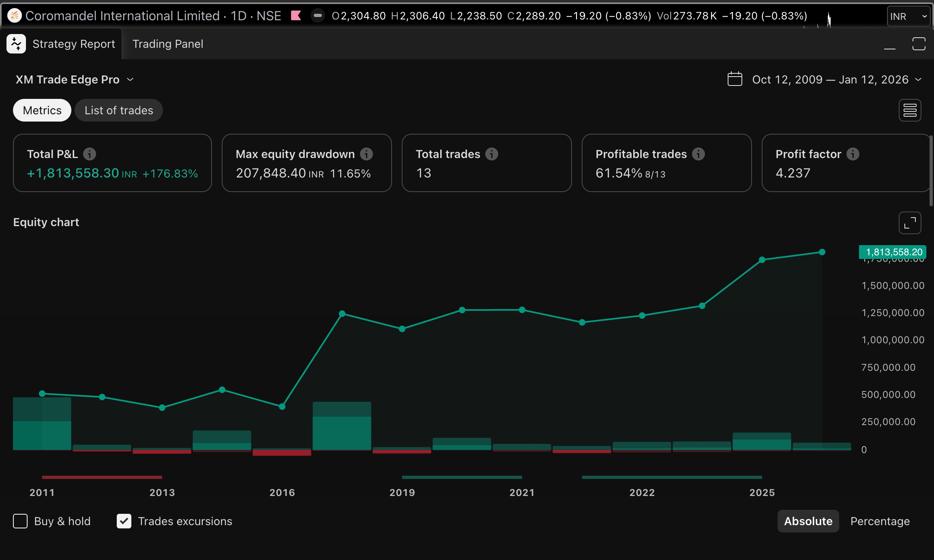
Task: Click the Total P&L info icon
Action: pyautogui.click(x=90, y=154)
